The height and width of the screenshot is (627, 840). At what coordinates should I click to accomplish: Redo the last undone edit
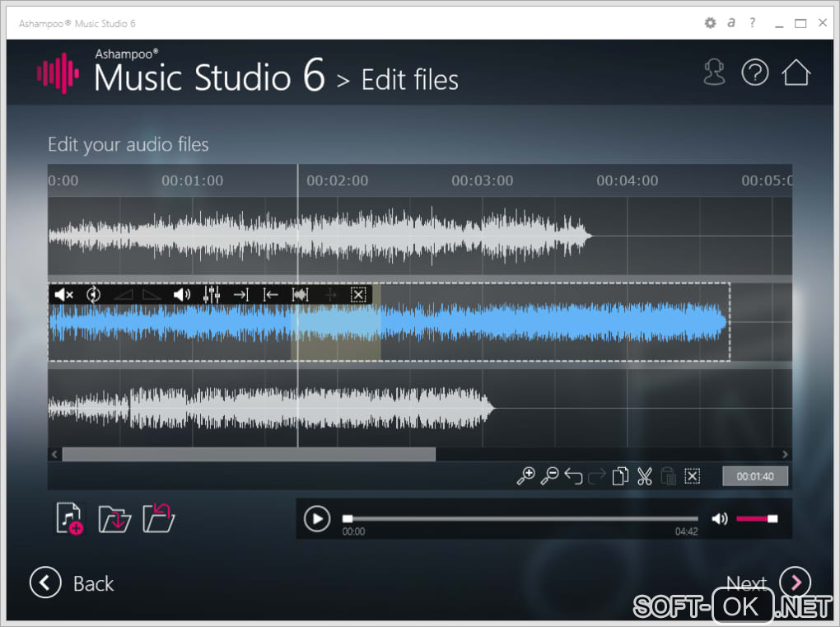point(597,476)
